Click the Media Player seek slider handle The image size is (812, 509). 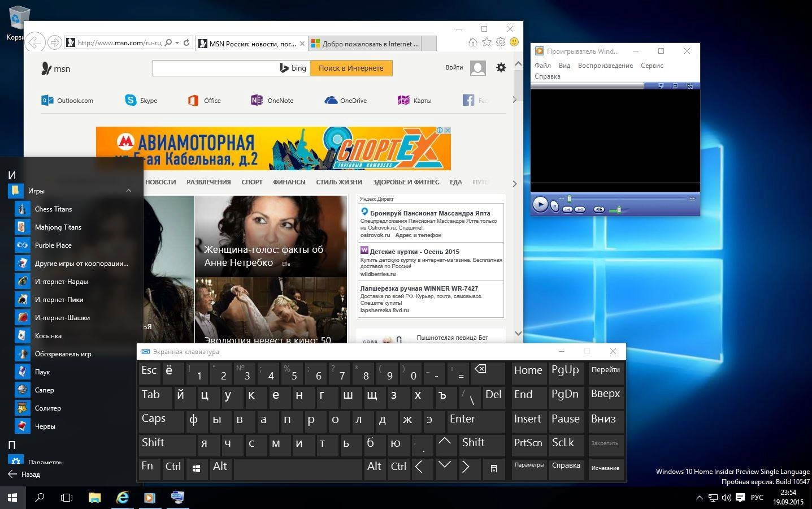(x=569, y=199)
